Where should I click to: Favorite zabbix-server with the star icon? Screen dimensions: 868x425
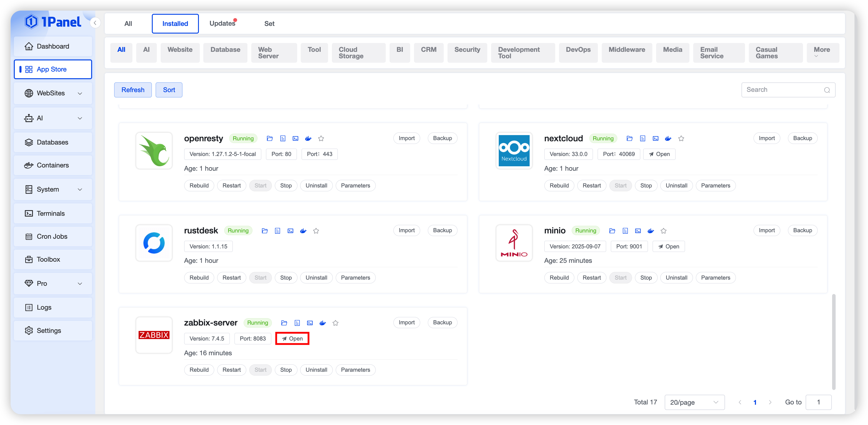tap(336, 323)
